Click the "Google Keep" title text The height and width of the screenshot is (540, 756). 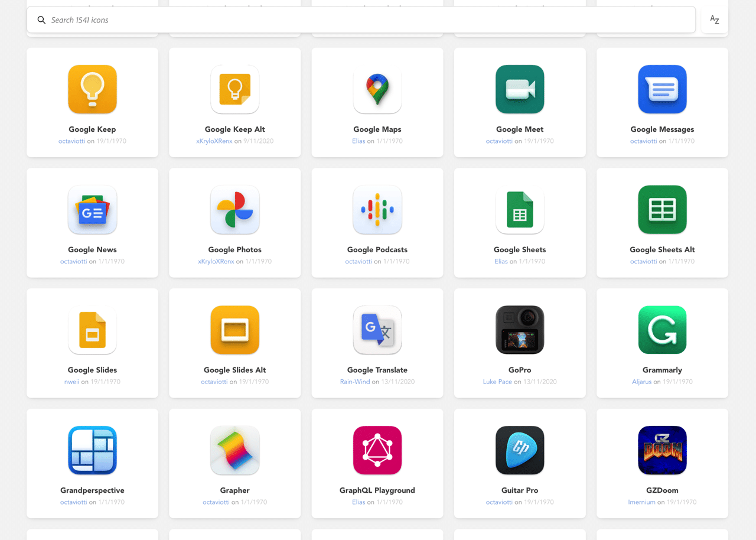click(92, 129)
